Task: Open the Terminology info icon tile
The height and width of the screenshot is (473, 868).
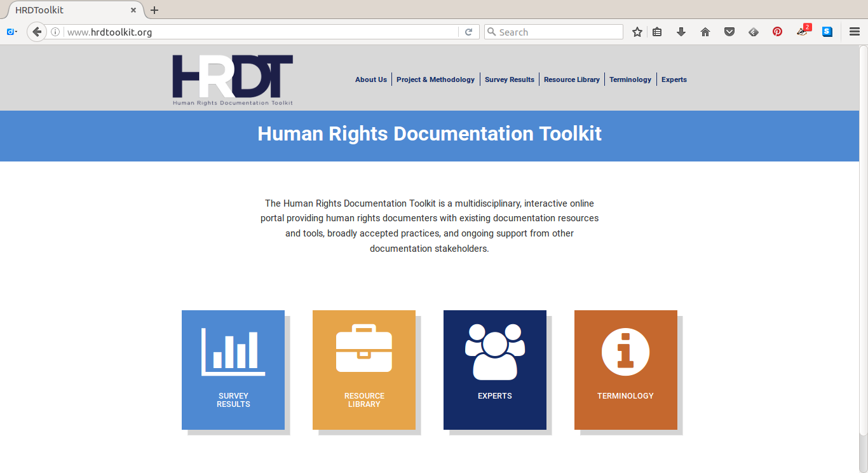Action: click(x=626, y=369)
